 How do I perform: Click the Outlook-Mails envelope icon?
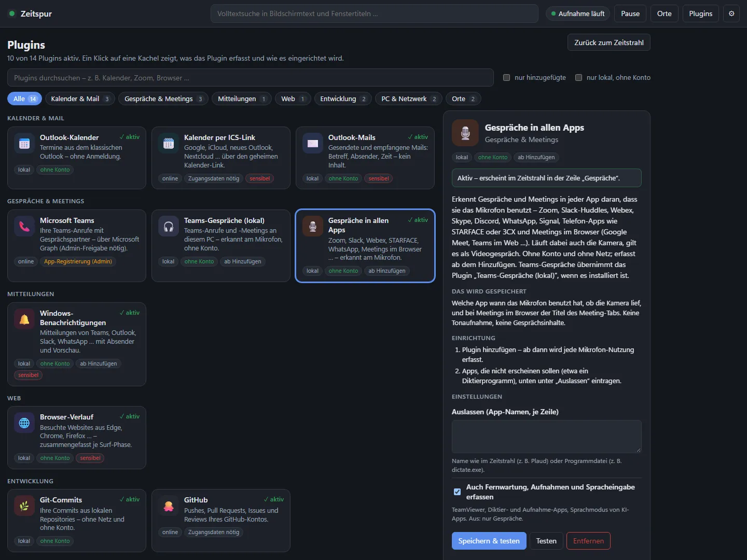pyautogui.click(x=313, y=144)
